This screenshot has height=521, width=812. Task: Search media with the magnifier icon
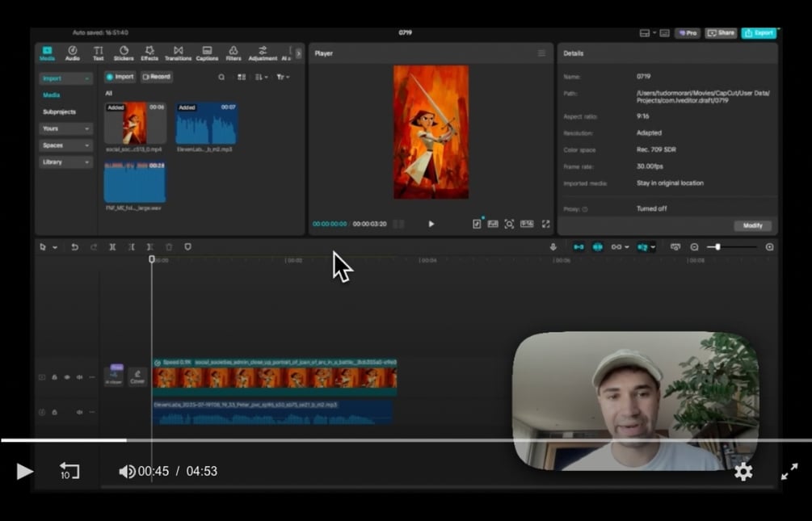(221, 78)
